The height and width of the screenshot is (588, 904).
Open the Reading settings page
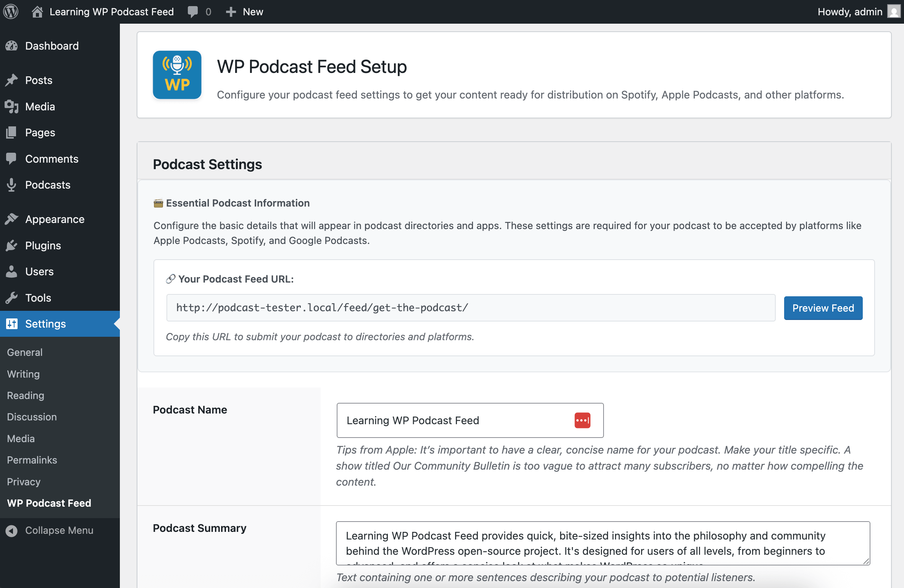[x=25, y=395]
